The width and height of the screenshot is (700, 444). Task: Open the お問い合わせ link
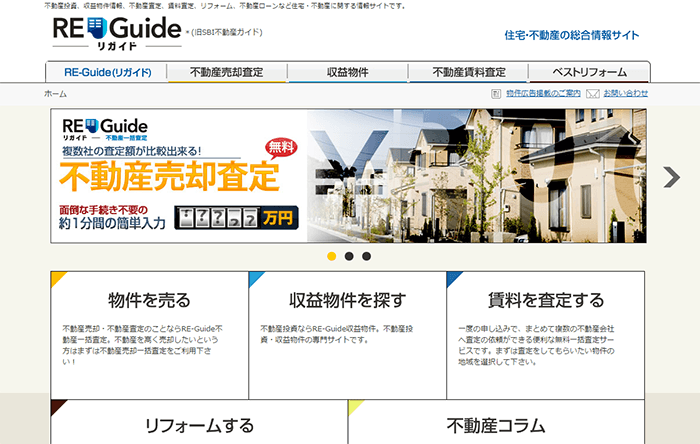(x=625, y=93)
